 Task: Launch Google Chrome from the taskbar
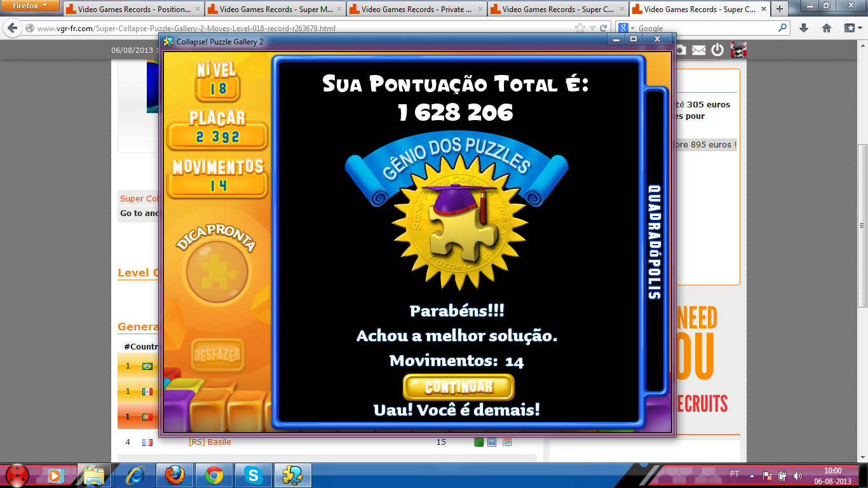[x=214, y=475]
